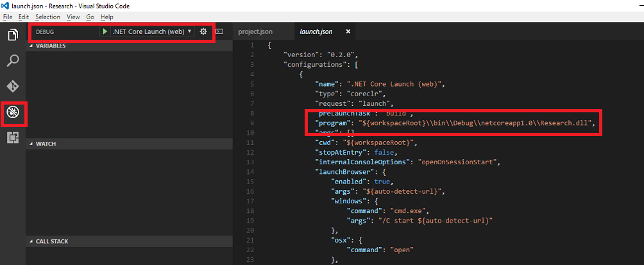The height and width of the screenshot is (265, 644).
Task: Open the File menu
Action: coord(8,17)
